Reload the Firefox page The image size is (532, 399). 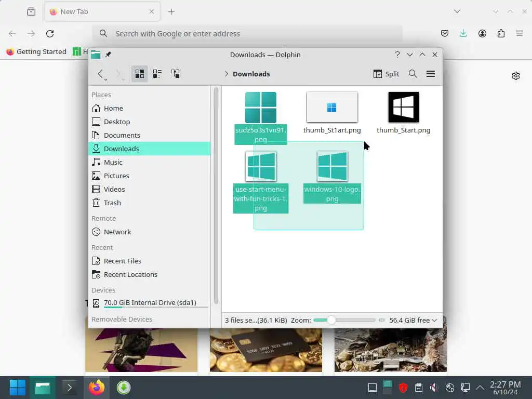coord(50,34)
